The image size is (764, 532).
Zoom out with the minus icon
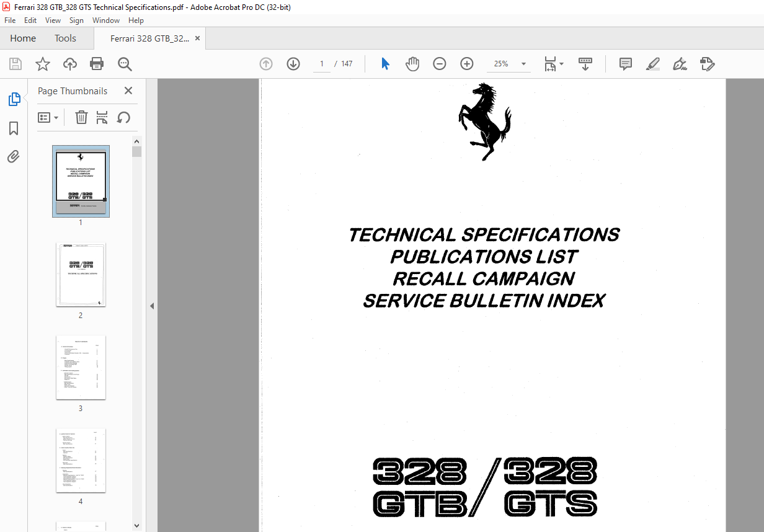click(x=440, y=64)
